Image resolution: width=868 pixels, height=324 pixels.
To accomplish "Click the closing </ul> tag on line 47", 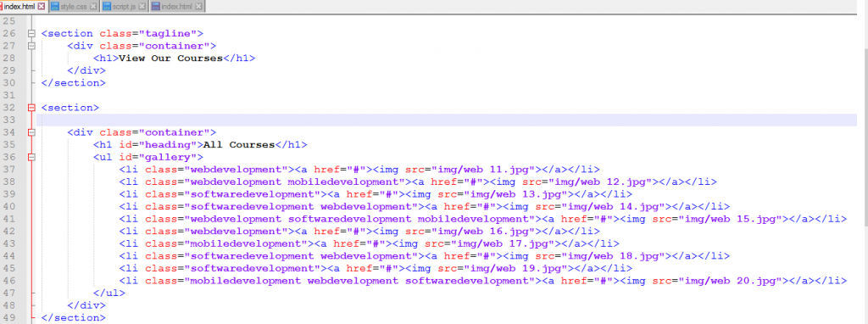I will click(109, 293).
